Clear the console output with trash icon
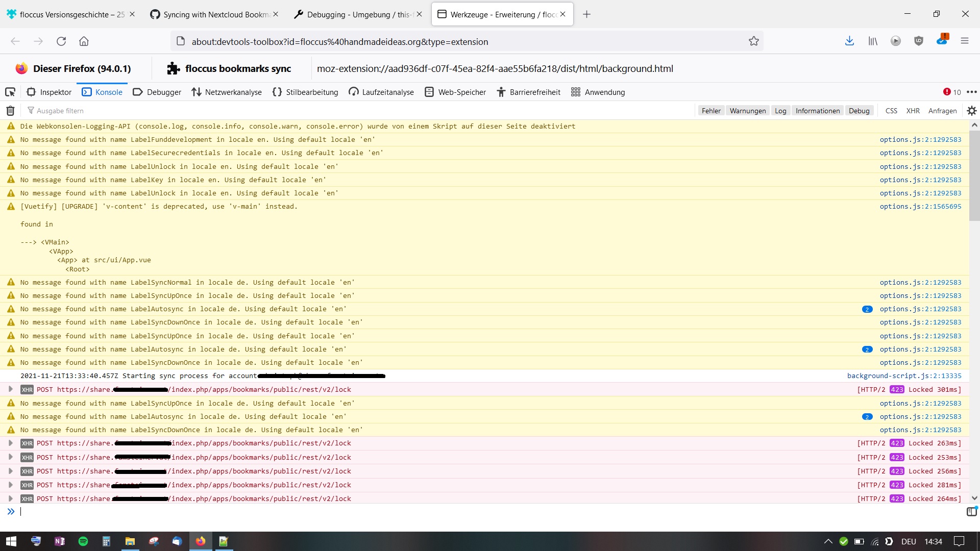 [x=10, y=111]
